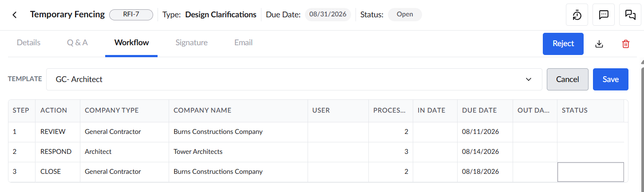Click the Open status badge
Screen dimensions: 644x192
(x=405, y=15)
